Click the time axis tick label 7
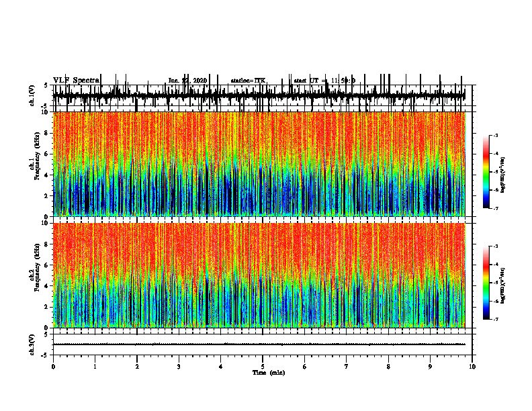The image size is (532, 411). tap(347, 367)
